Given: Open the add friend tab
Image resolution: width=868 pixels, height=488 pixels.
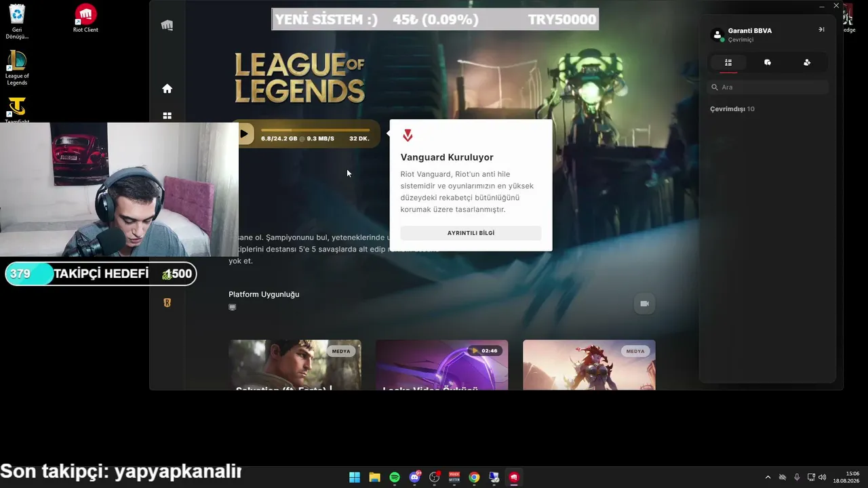Looking at the screenshot, I should [x=807, y=62].
